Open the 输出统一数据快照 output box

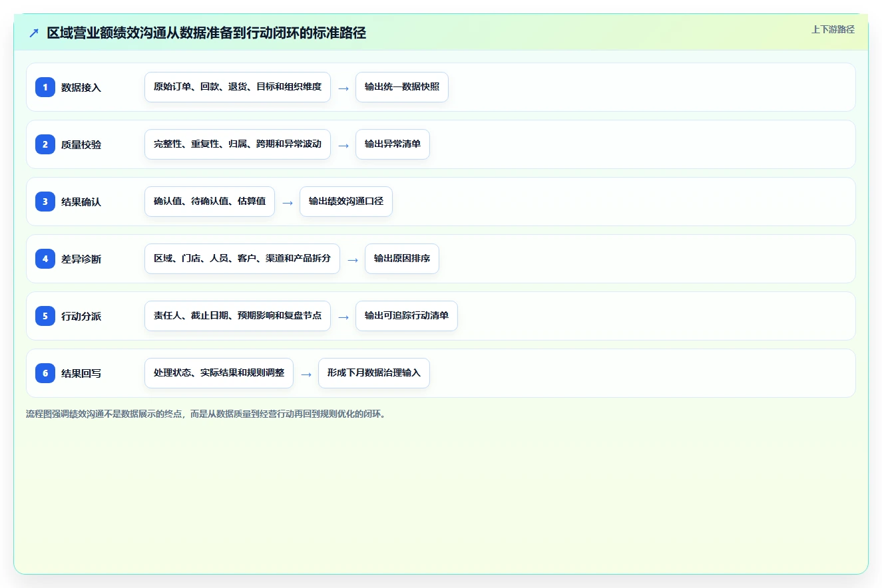(402, 86)
